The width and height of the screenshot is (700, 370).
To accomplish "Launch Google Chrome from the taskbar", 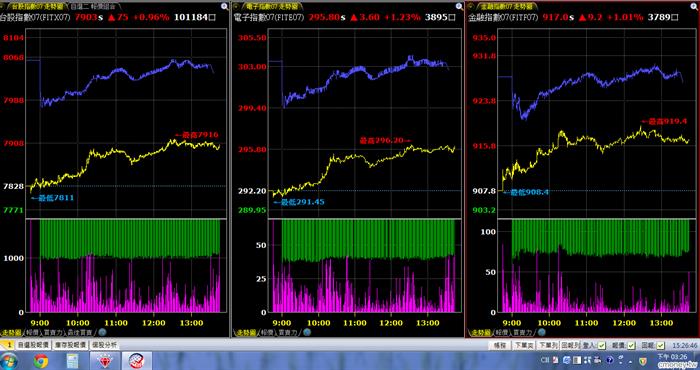I will 41,361.
